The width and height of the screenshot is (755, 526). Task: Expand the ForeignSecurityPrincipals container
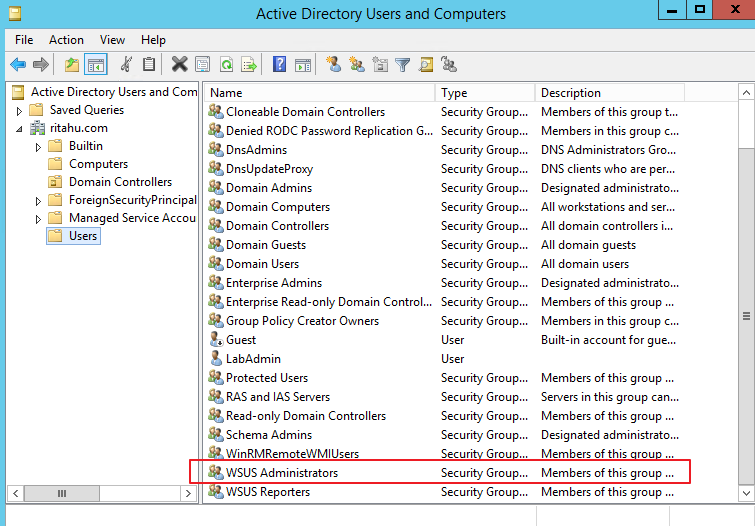point(38,201)
